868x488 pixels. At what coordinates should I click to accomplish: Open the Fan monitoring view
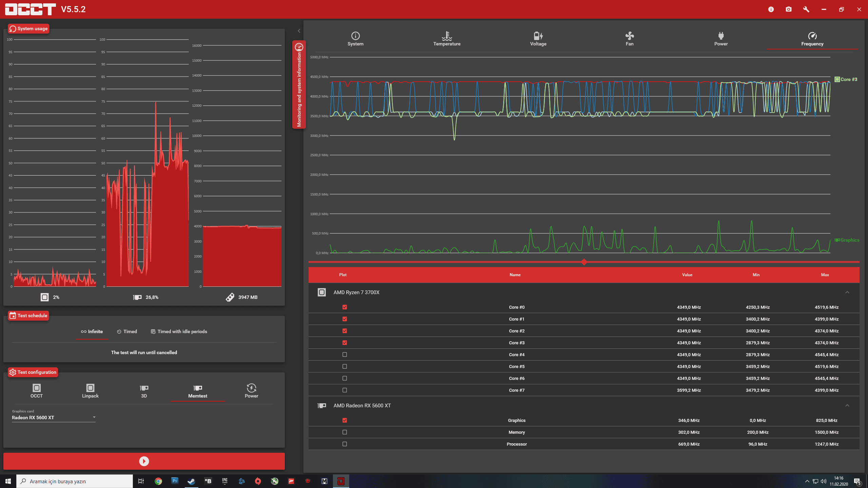pyautogui.click(x=629, y=39)
